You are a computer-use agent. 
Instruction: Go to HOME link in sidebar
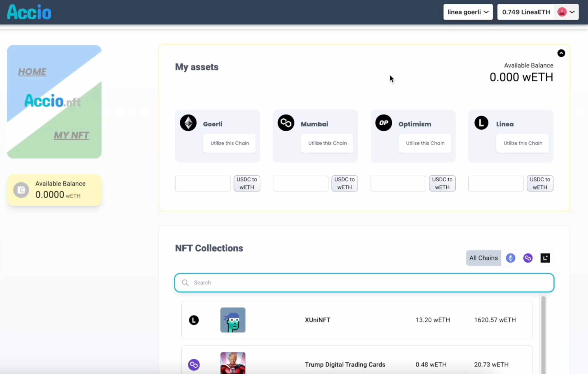click(x=32, y=72)
